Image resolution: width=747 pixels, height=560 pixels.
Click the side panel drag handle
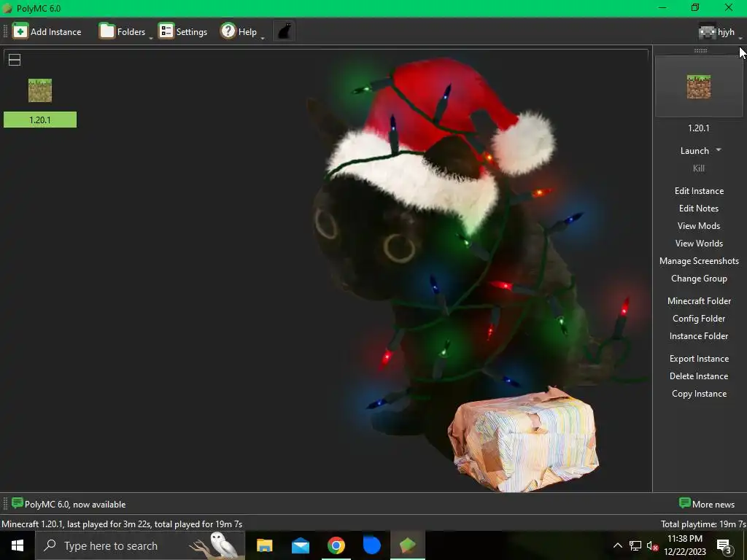tap(700, 50)
